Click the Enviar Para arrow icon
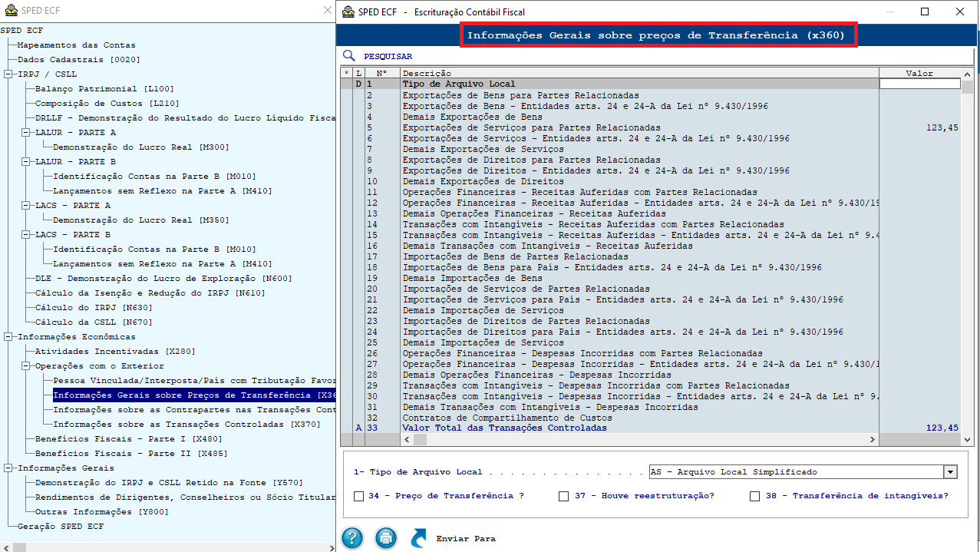The height and width of the screenshot is (552, 980). [x=419, y=538]
